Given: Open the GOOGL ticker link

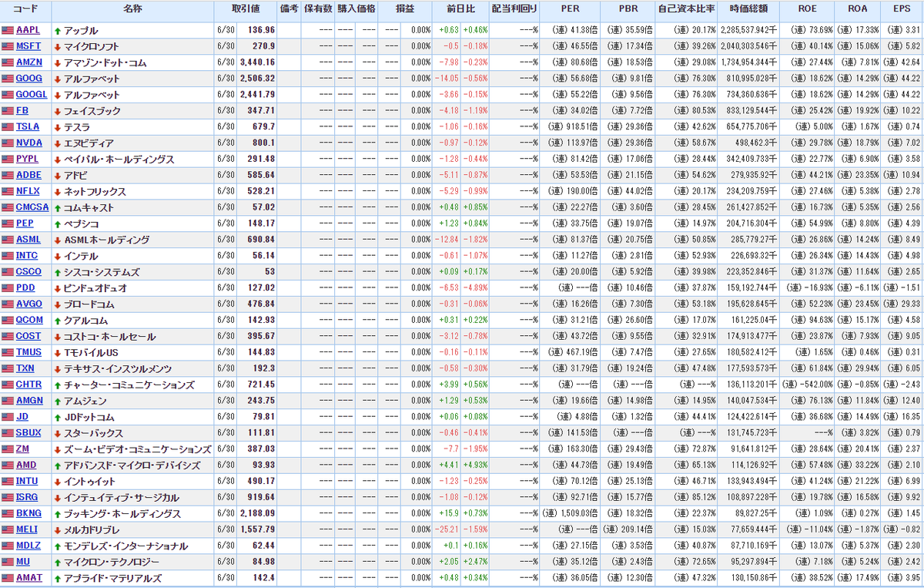Looking at the screenshot, I should (32, 95).
